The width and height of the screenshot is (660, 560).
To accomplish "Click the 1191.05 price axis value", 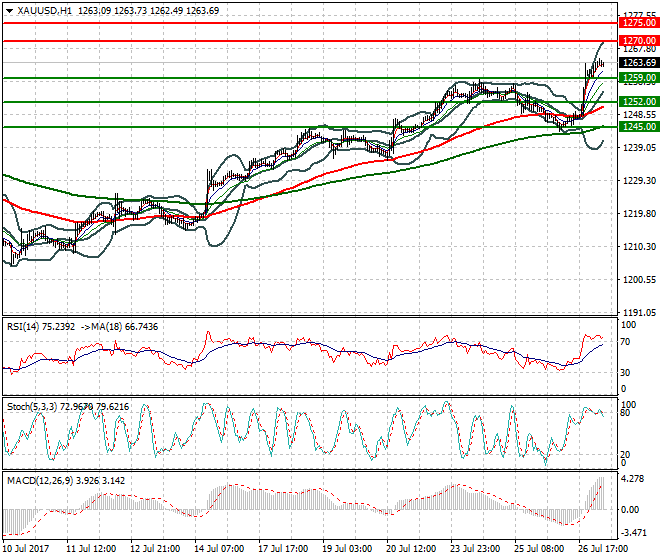I will point(639,312).
